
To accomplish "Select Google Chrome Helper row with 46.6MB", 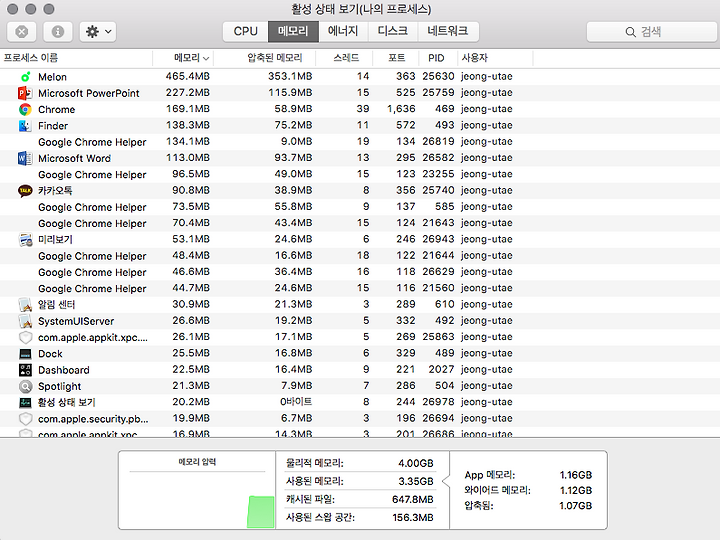I will tap(360, 272).
